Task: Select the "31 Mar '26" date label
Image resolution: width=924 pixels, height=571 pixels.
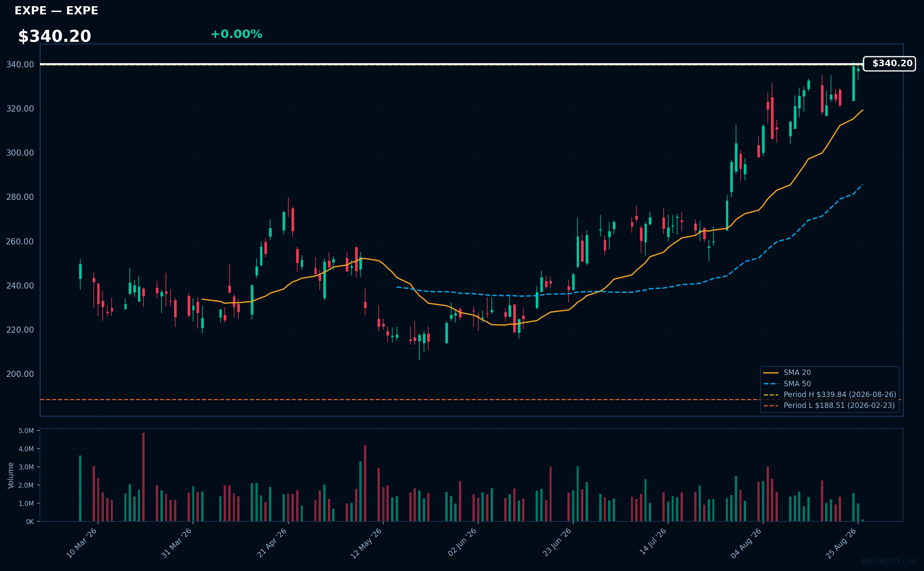Action: [176, 543]
